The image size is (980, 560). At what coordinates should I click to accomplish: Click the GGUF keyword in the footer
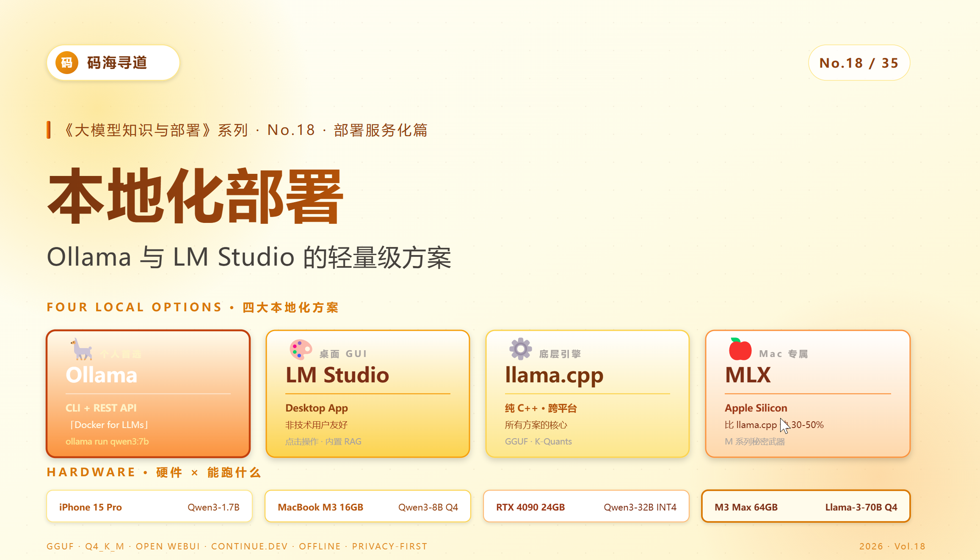tap(60, 546)
